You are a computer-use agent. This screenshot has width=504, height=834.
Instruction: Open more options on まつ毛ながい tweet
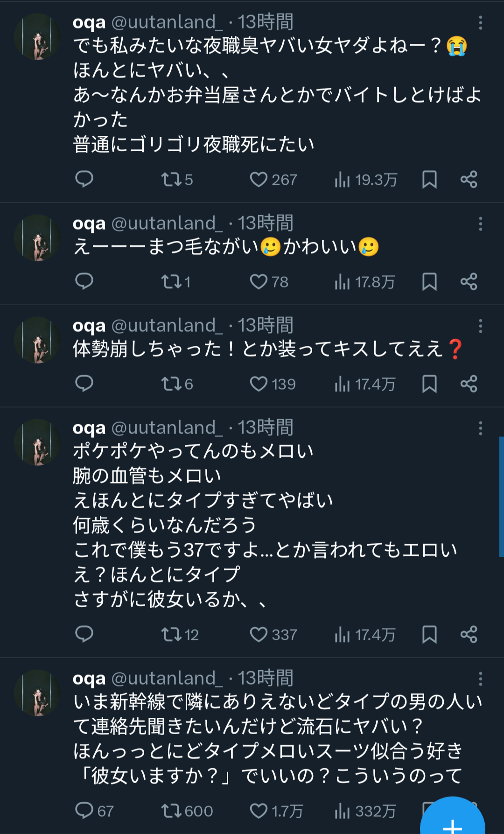(480, 224)
